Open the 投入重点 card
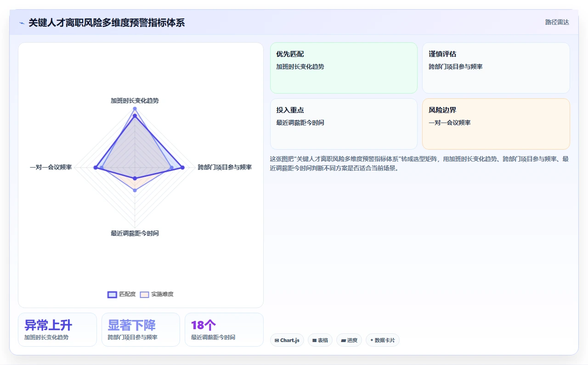The height and width of the screenshot is (365, 588). [x=344, y=124]
